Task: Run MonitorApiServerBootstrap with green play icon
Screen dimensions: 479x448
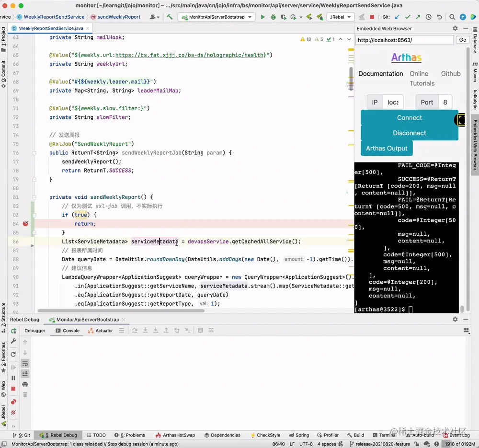Action: point(262,17)
